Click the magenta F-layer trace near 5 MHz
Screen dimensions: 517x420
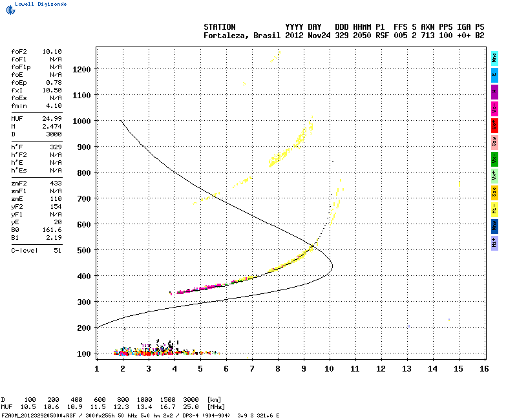pyautogui.click(x=200, y=288)
